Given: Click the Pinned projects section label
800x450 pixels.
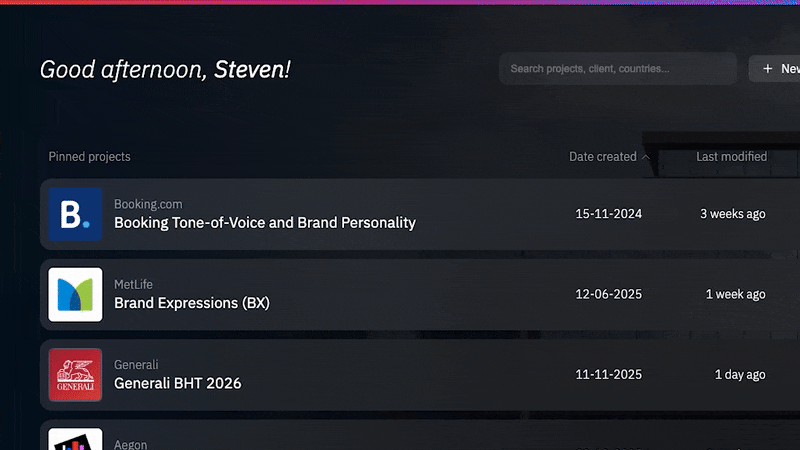Looking at the screenshot, I should coord(89,157).
